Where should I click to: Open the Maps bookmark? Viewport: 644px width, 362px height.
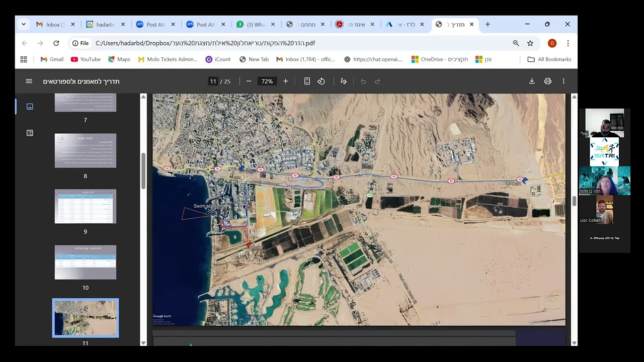pos(119,59)
